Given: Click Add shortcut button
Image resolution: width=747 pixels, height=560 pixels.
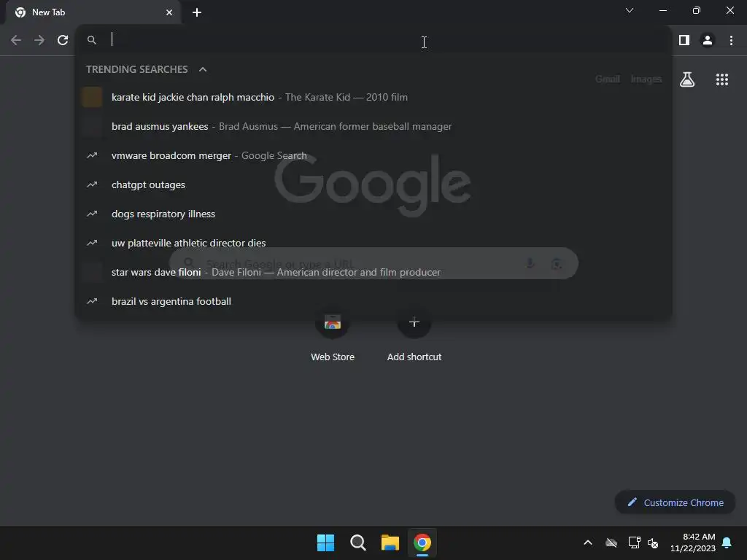Looking at the screenshot, I should (x=414, y=335).
